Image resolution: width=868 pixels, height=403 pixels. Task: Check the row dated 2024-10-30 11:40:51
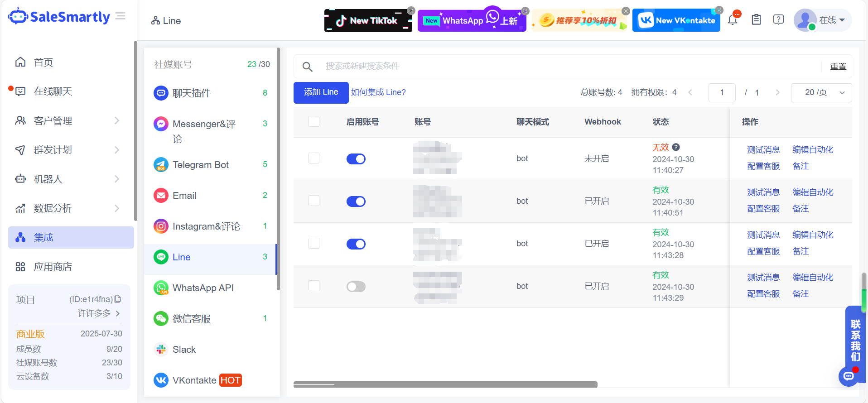(314, 201)
